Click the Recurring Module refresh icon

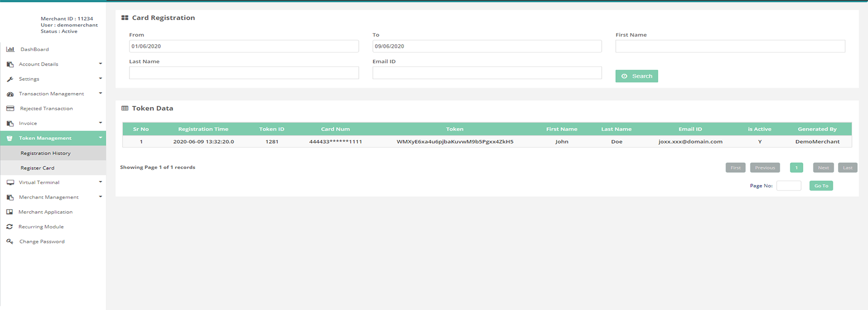point(10,227)
